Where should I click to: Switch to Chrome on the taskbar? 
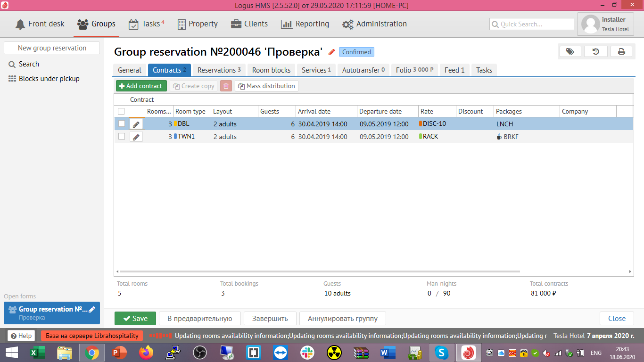tap(92, 352)
